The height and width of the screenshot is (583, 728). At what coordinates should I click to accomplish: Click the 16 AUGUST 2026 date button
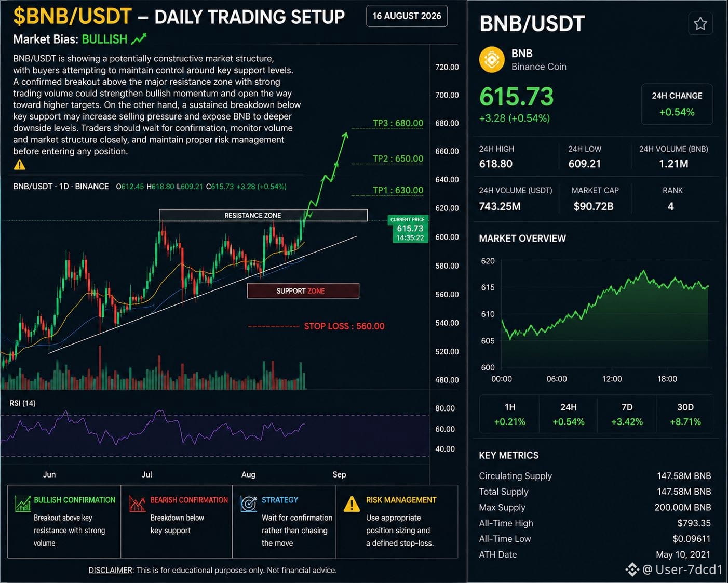(x=407, y=16)
